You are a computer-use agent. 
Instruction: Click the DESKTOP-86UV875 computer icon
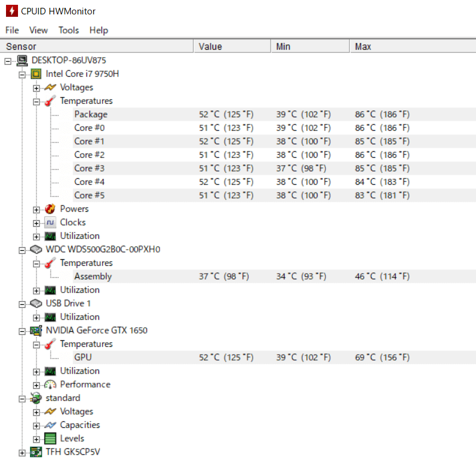click(x=22, y=61)
